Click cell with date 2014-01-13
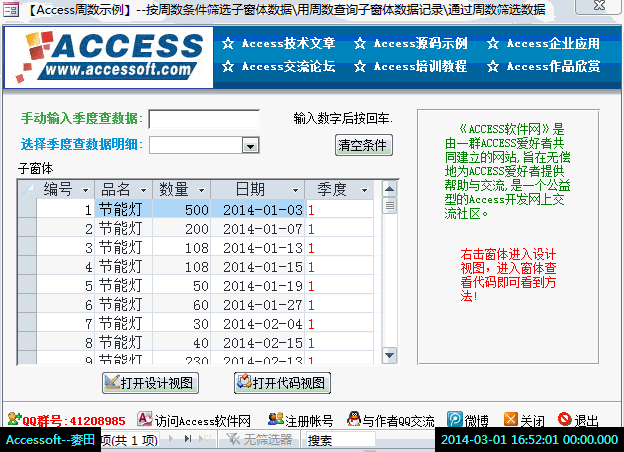The image size is (624, 452). coord(258,247)
